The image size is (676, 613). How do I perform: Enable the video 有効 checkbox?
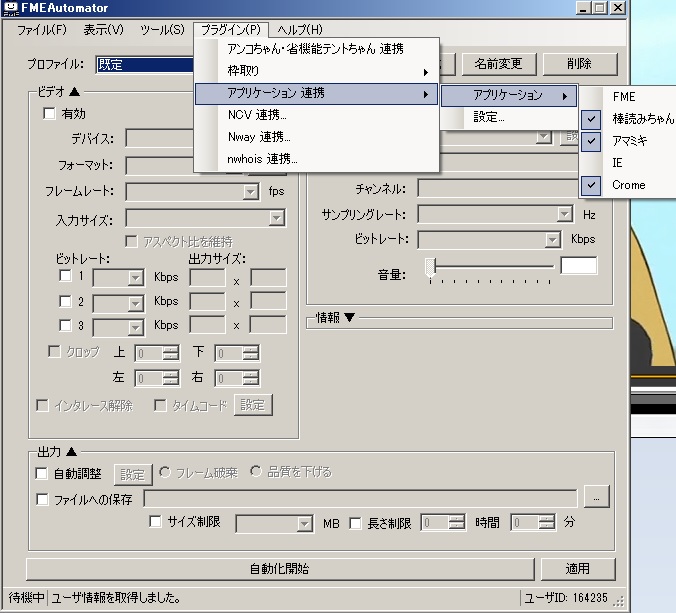tap(50, 114)
